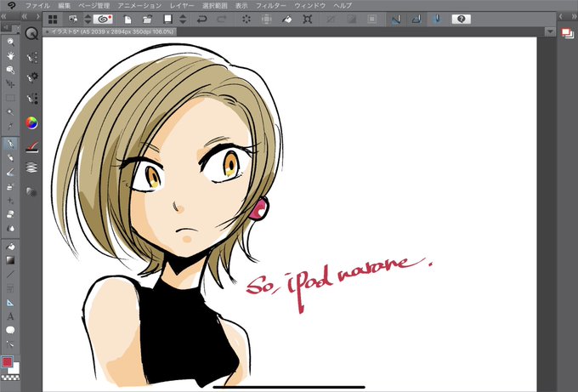
Task: Toggle Snap to Ruler
Action: 396,20
